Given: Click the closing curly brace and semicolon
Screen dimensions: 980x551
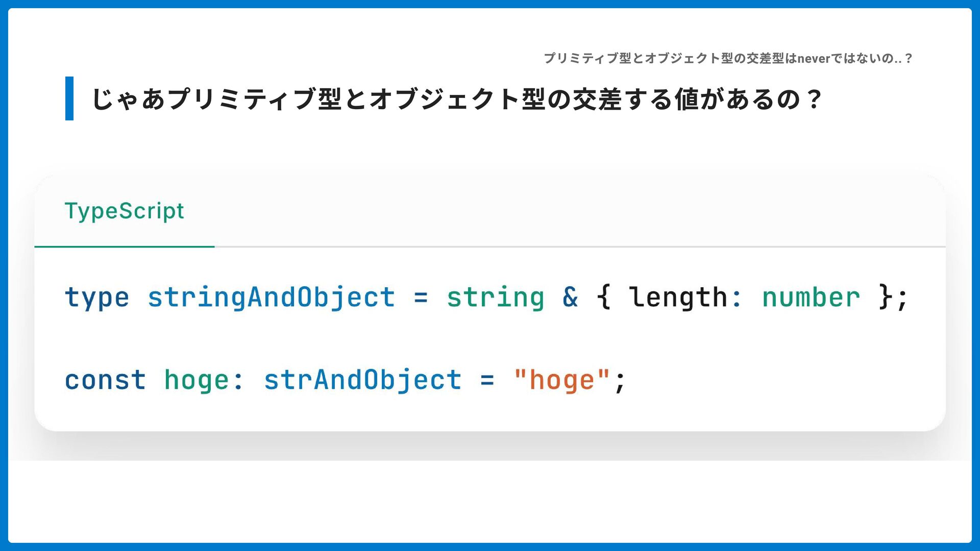Looking at the screenshot, I should click(x=893, y=297).
